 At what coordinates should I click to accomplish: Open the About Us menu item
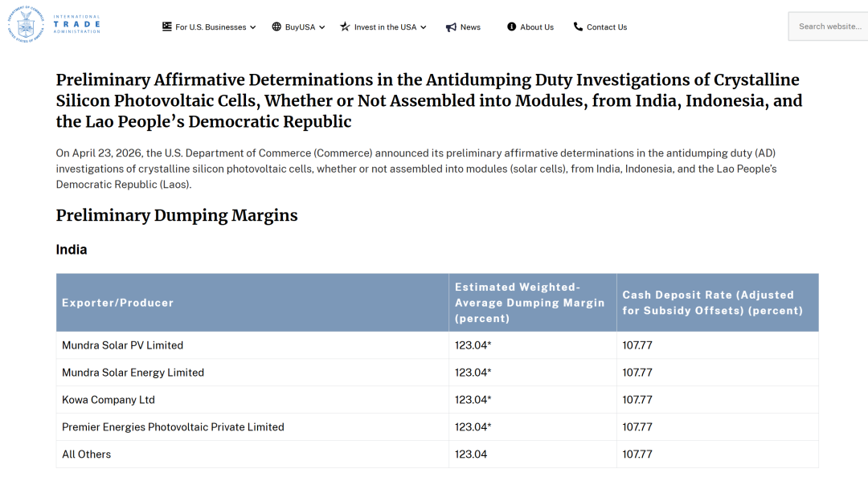coord(536,27)
